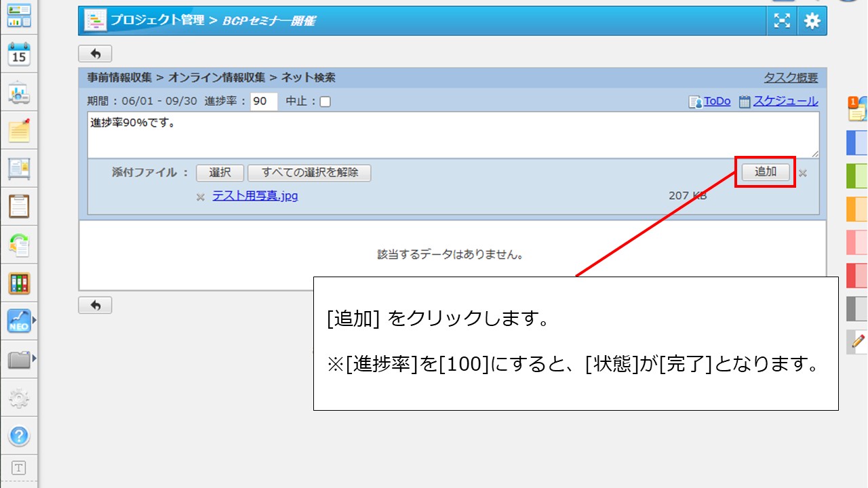Open the yellow sticky note icon
Viewport: 868px width, 488px height.
pos(19,129)
